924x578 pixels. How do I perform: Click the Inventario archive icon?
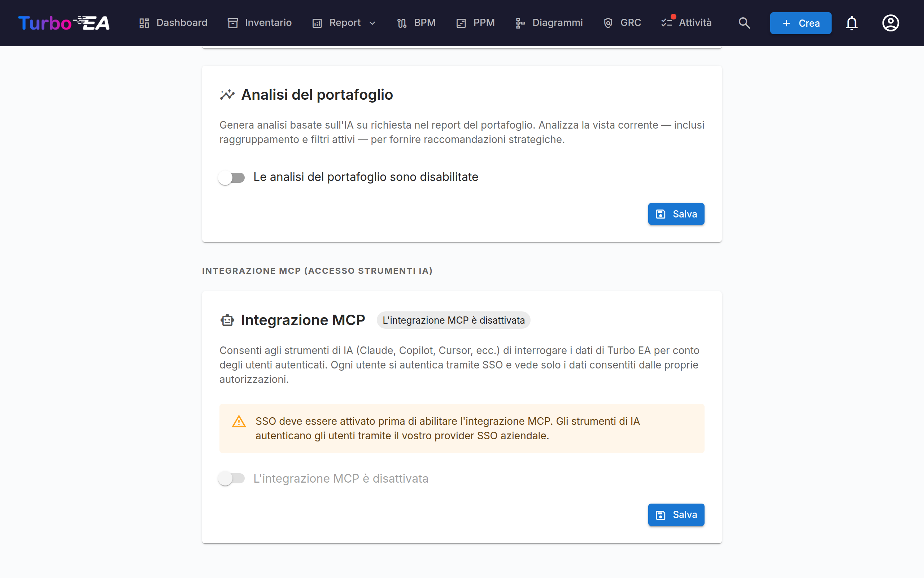[232, 23]
